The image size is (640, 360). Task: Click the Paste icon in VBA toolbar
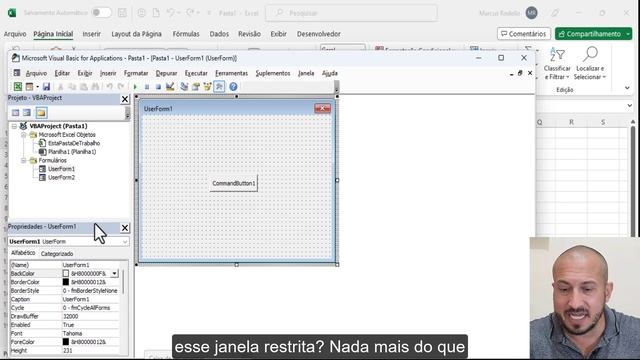tap(84, 87)
